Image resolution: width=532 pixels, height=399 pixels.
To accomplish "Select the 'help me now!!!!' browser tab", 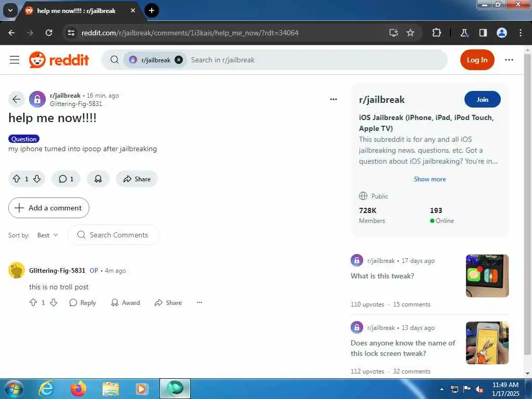I will coord(76,11).
